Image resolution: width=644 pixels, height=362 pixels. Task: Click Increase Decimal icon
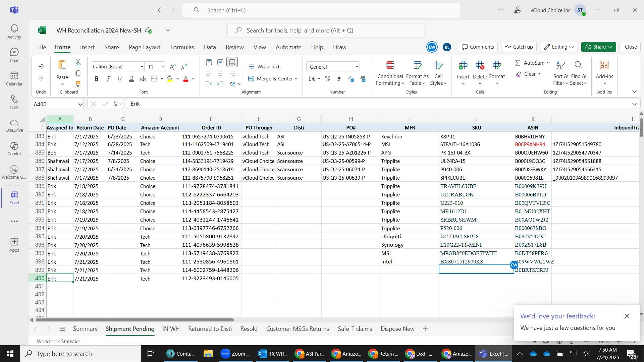(351, 79)
